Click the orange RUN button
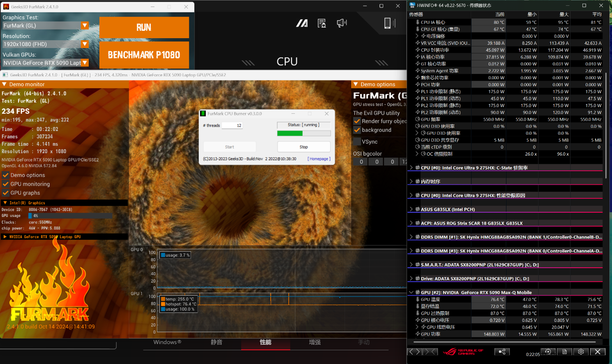Screen dimensions: 612x364 (x=144, y=28)
